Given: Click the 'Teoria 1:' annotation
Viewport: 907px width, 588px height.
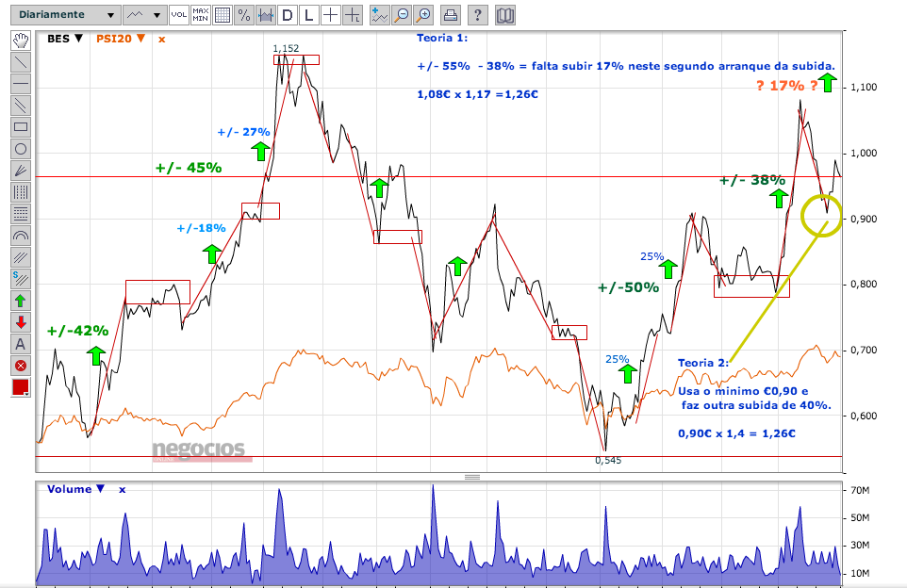Looking at the screenshot, I should pos(442,38).
